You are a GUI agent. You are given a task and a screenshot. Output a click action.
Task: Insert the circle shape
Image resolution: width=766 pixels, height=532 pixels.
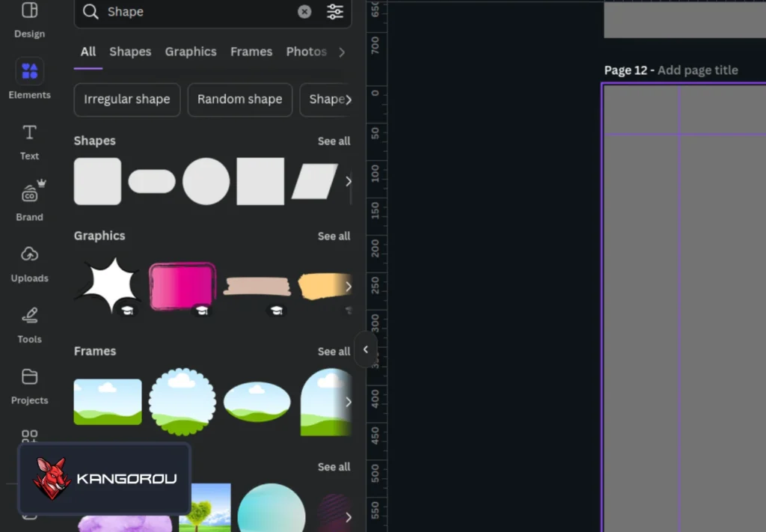click(206, 181)
